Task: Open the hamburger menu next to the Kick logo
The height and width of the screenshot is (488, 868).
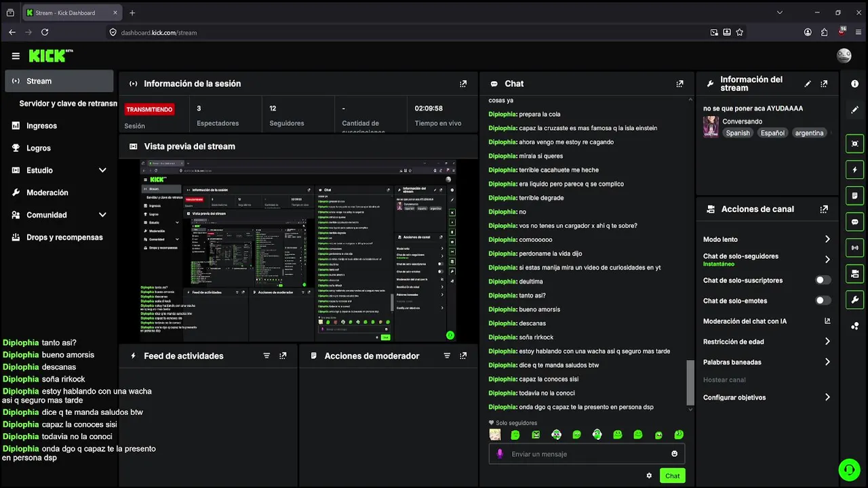Action: coord(16,56)
